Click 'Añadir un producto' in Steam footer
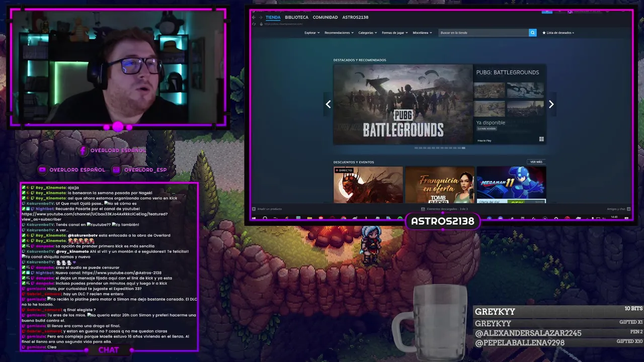Image resolution: width=644 pixels, height=362 pixels. point(267,209)
